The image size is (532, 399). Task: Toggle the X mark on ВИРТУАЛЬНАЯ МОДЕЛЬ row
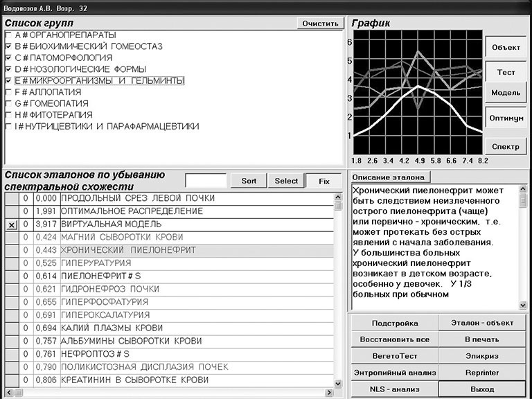click(11, 224)
